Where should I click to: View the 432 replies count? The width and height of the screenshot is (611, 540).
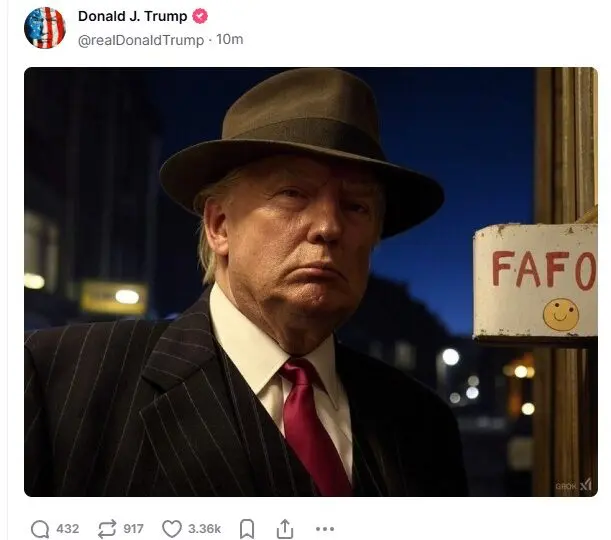68,529
